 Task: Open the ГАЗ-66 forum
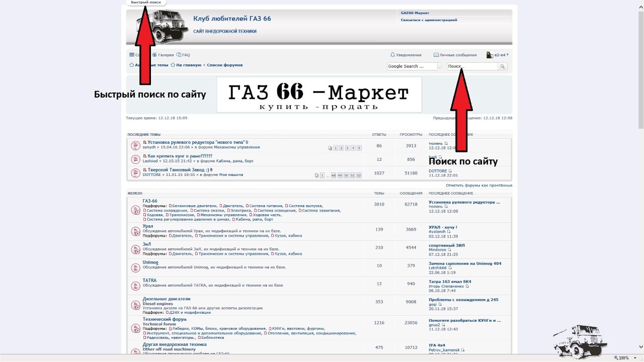point(150,201)
